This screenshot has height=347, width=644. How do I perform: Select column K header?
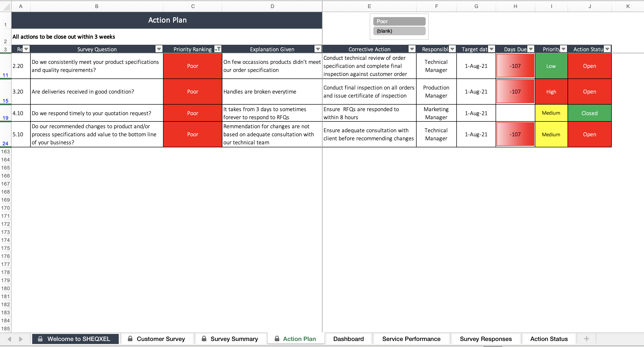tap(628, 6)
